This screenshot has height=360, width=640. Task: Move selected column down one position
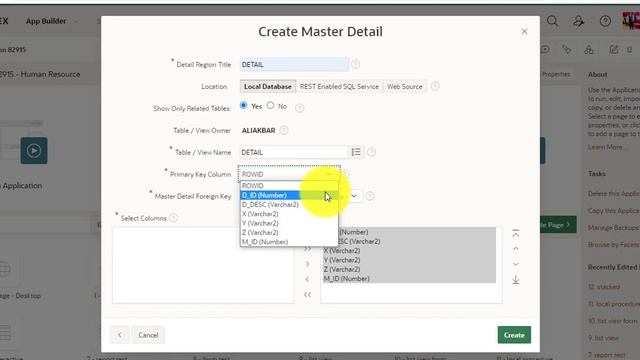tap(516, 264)
